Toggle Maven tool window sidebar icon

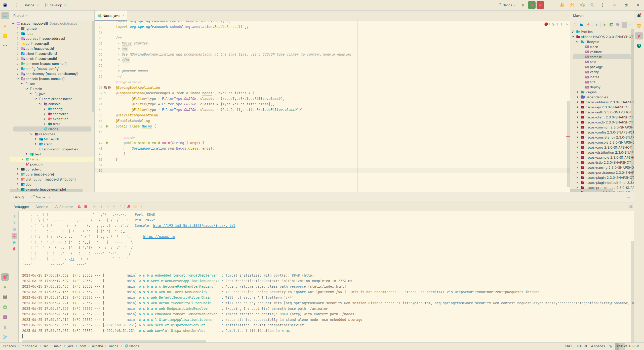point(639,36)
